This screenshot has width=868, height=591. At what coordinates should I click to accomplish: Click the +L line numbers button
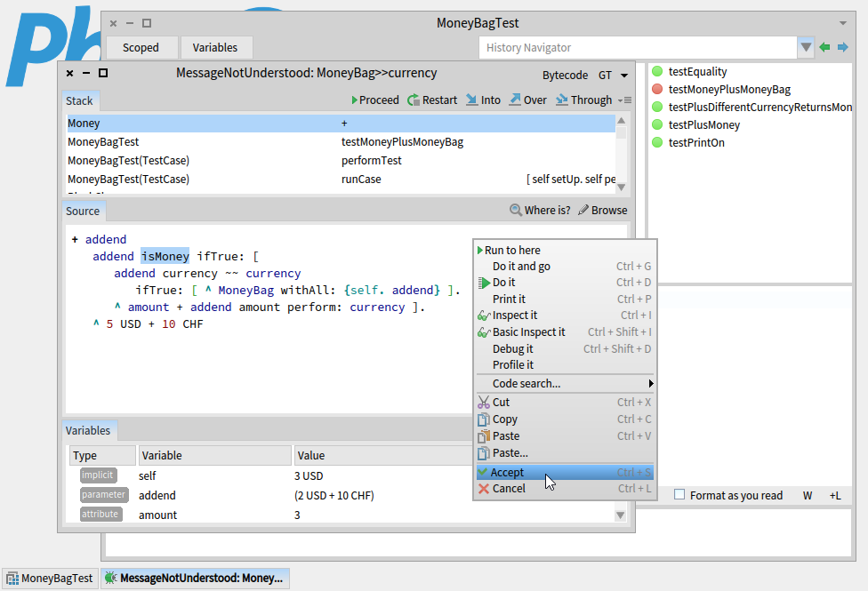(x=835, y=496)
